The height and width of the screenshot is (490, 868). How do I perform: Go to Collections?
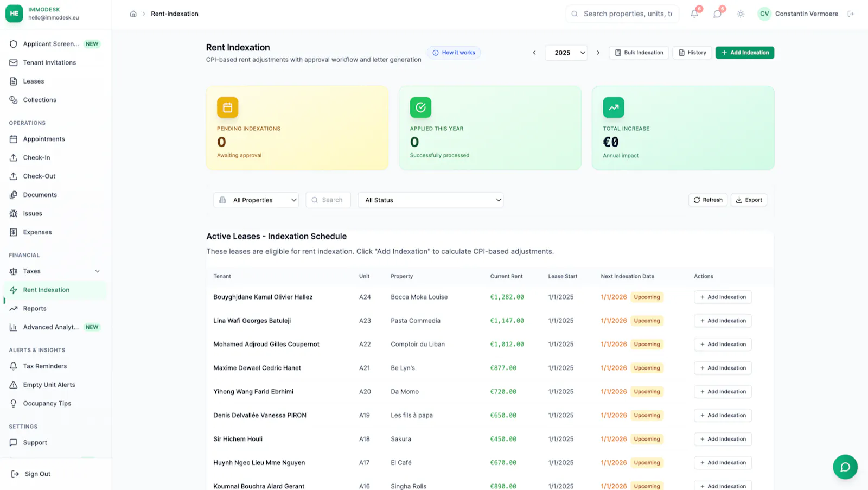[55, 100]
